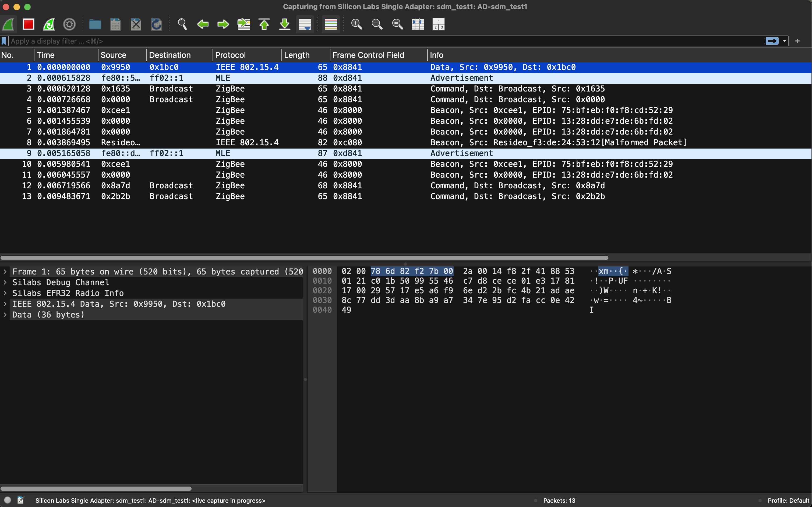Toggle packet list colorization
Screen dimensions: 812x507
pyautogui.click(x=331, y=24)
